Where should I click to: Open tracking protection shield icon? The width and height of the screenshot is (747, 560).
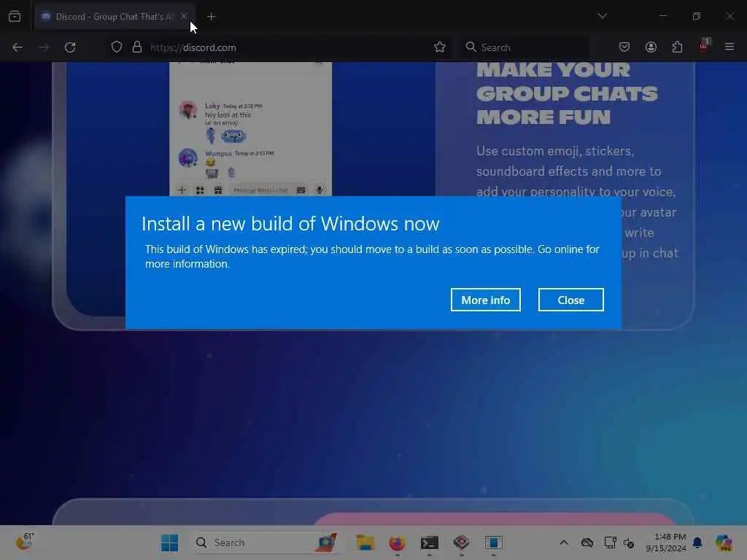117,47
